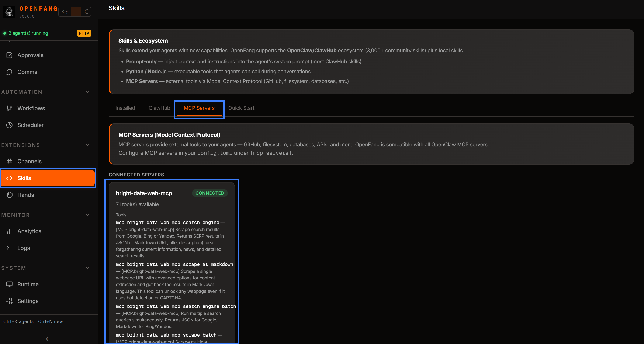Collapse the sidebar with the chevron

[47, 339]
